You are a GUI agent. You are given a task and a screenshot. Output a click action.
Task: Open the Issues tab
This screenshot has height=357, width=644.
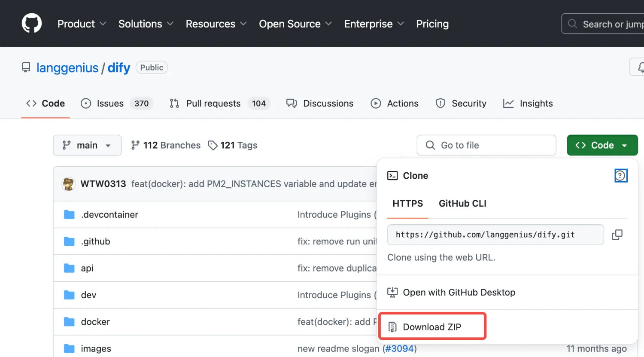pos(110,104)
